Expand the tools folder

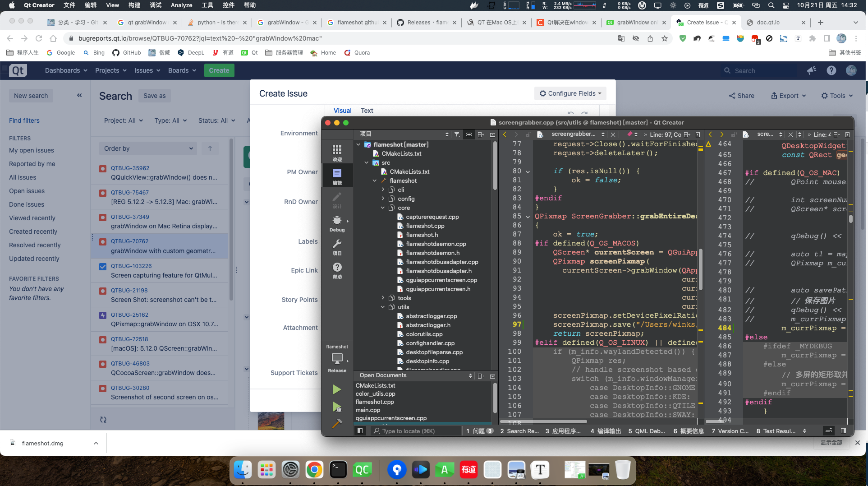click(x=383, y=298)
